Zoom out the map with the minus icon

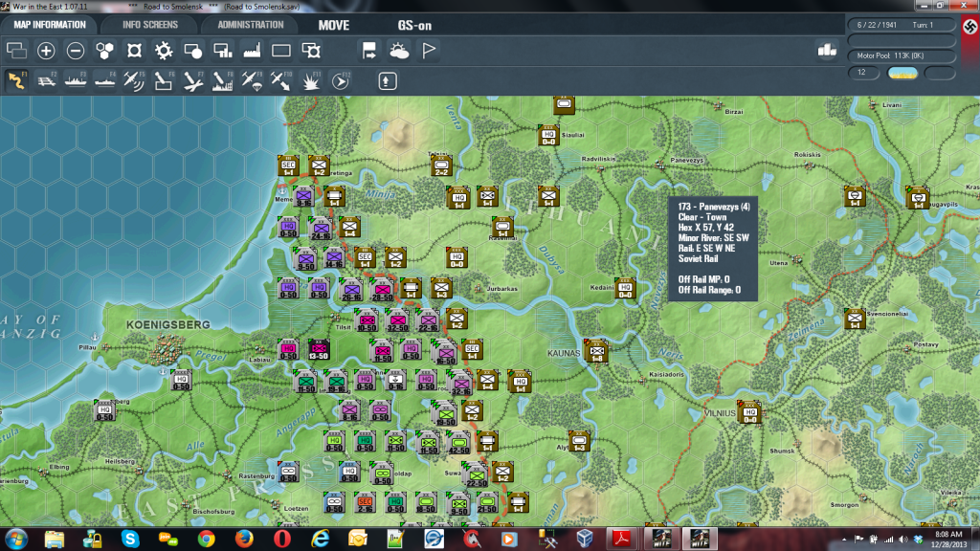point(75,51)
